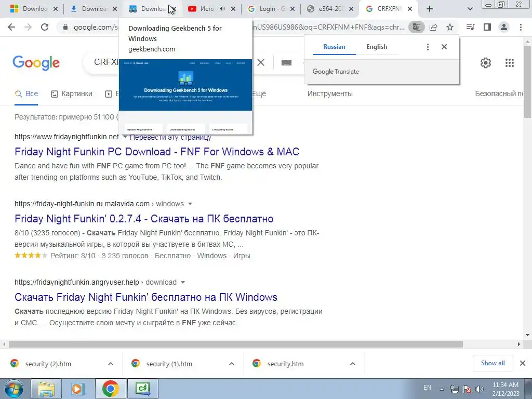Open downloaded file security (1).htm
The image size is (532, 399).
pos(169,364)
